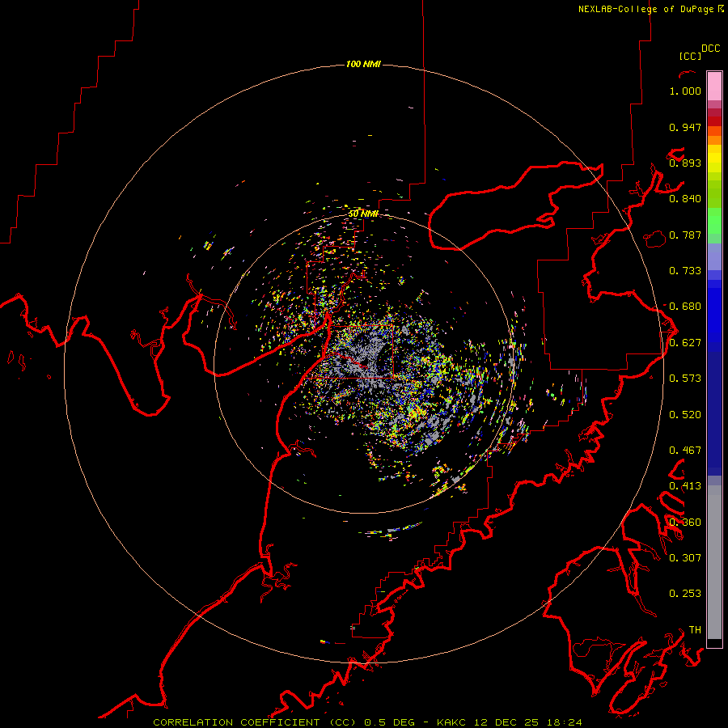Click the 18:24 timestamp
Screen dimensions: 728x728
coord(564,722)
